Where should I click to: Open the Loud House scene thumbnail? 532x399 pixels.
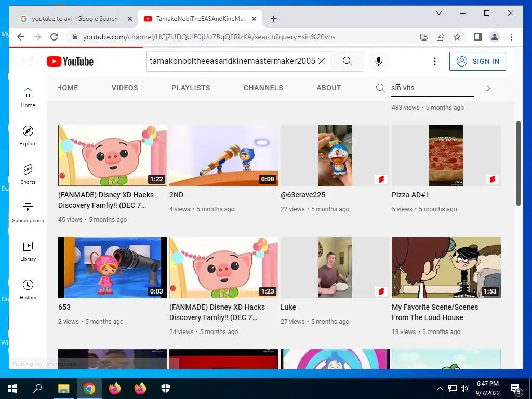[x=446, y=268]
